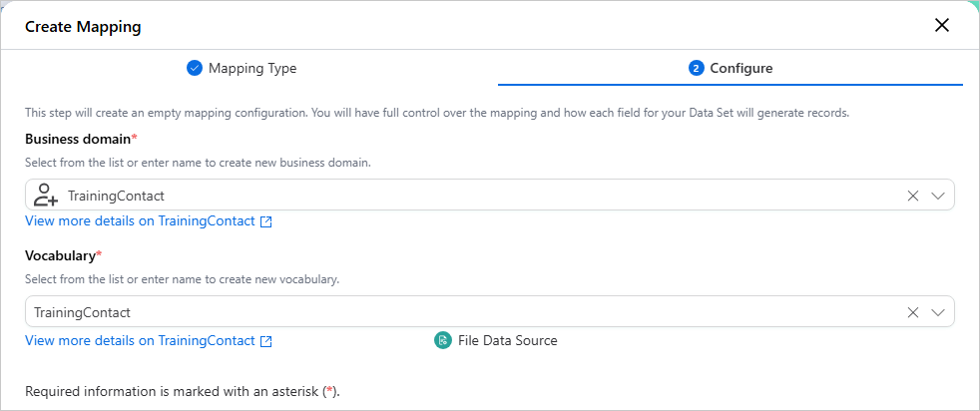
Task: Click external link icon under Business domain
Action: (265, 221)
